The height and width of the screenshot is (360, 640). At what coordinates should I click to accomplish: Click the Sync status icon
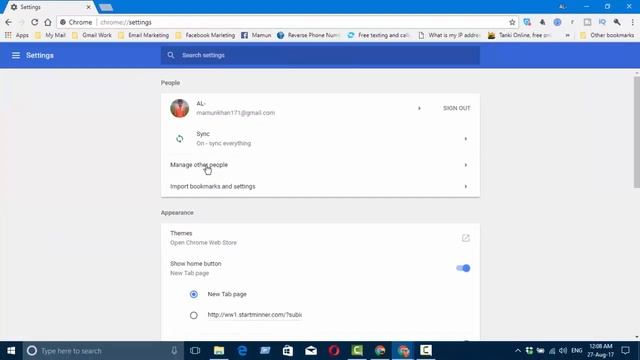click(x=180, y=139)
